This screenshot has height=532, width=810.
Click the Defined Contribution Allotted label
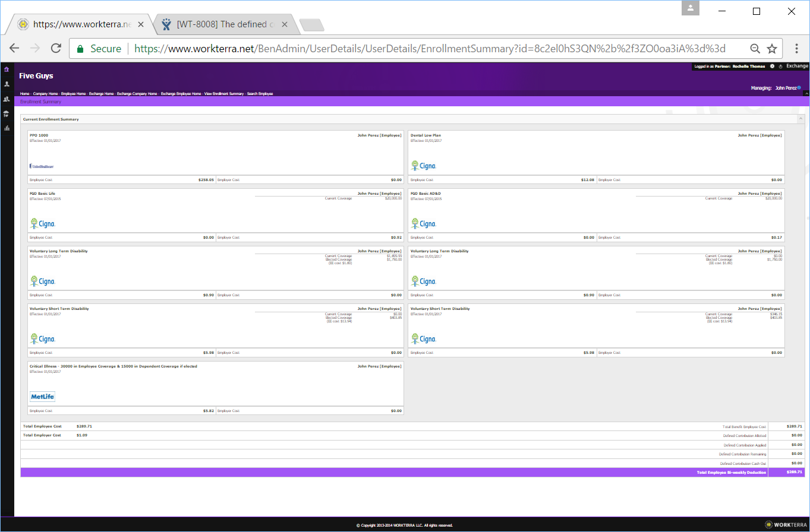[x=744, y=435]
